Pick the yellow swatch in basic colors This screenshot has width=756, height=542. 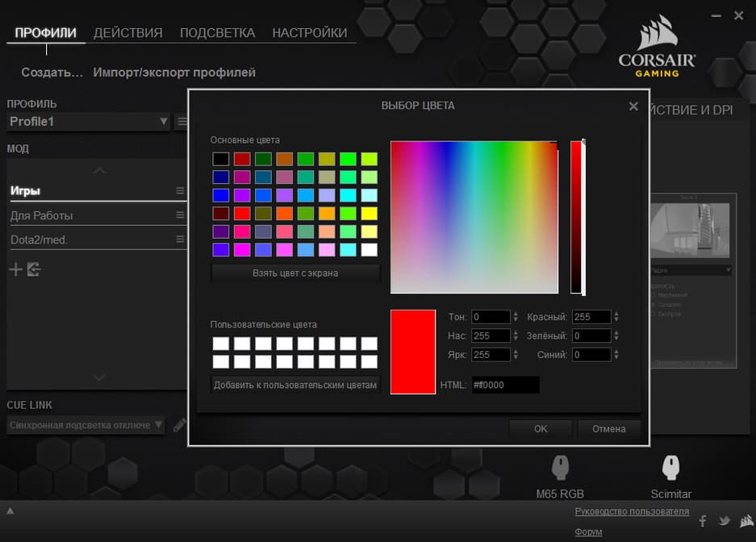click(370, 214)
